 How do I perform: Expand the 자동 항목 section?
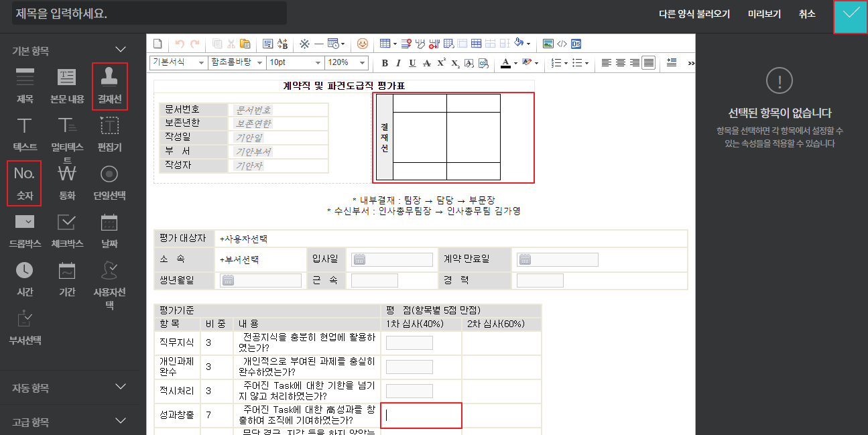click(x=121, y=387)
